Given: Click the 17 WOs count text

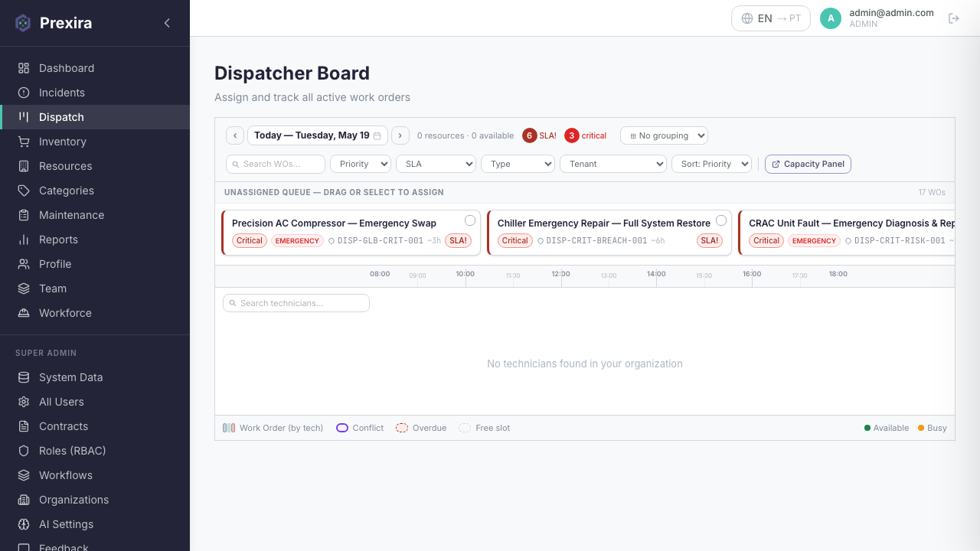Looking at the screenshot, I should [932, 193].
